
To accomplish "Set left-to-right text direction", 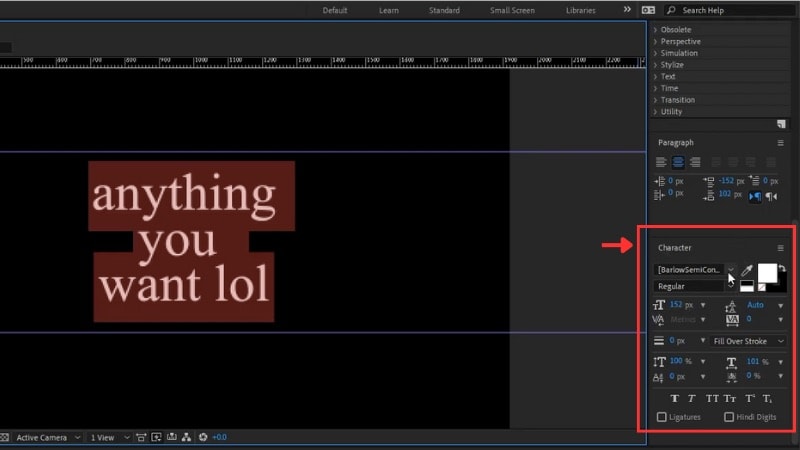I will [x=755, y=196].
